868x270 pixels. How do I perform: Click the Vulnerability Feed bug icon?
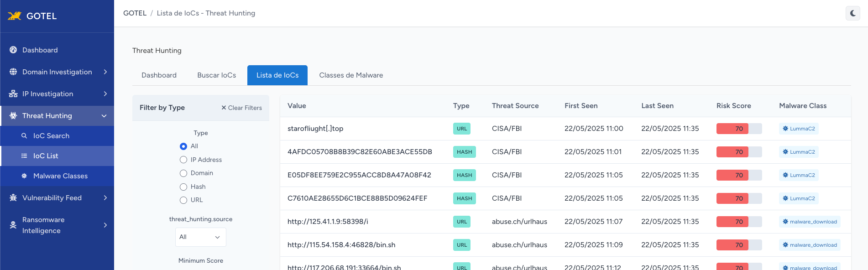click(13, 198)
